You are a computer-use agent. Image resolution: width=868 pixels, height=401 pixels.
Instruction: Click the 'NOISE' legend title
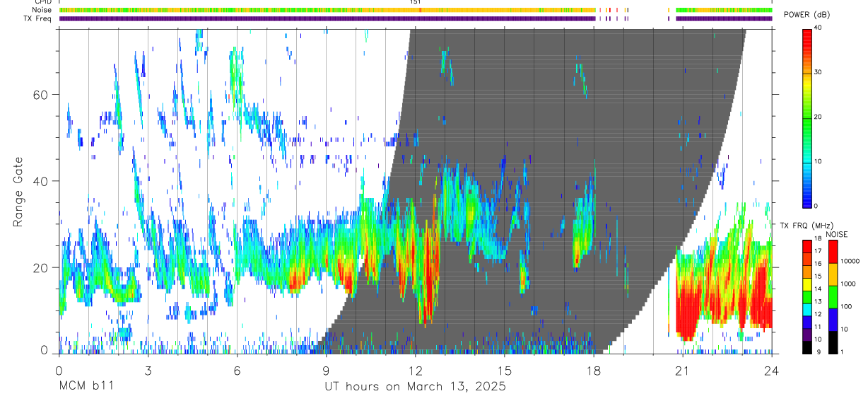(x=836, y=234)
